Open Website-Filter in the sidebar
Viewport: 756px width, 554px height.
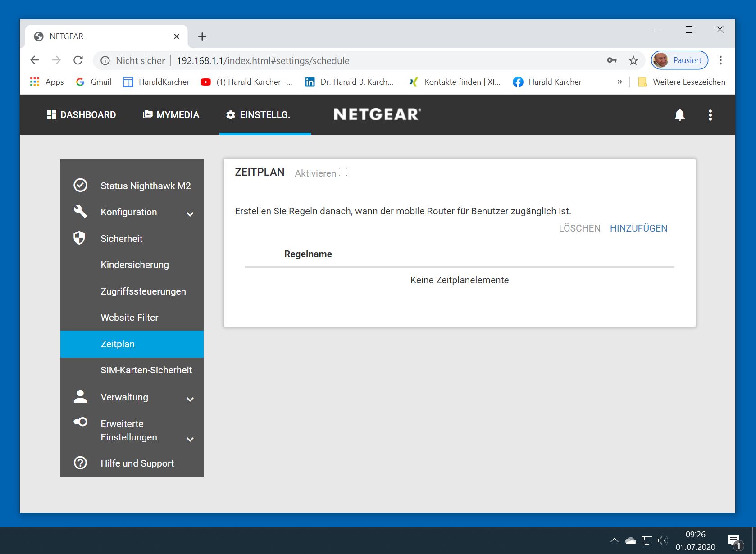130,318
